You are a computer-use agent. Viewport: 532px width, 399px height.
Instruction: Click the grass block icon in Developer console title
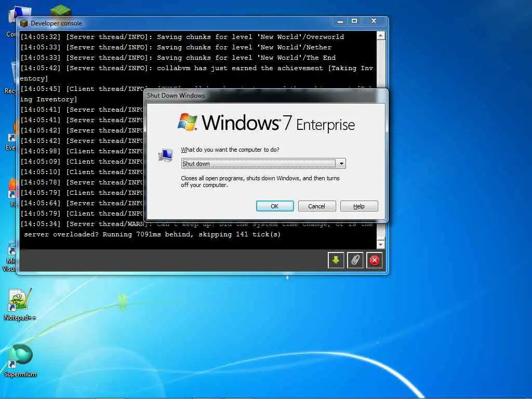pyautogui.click(x=24, y=23)
